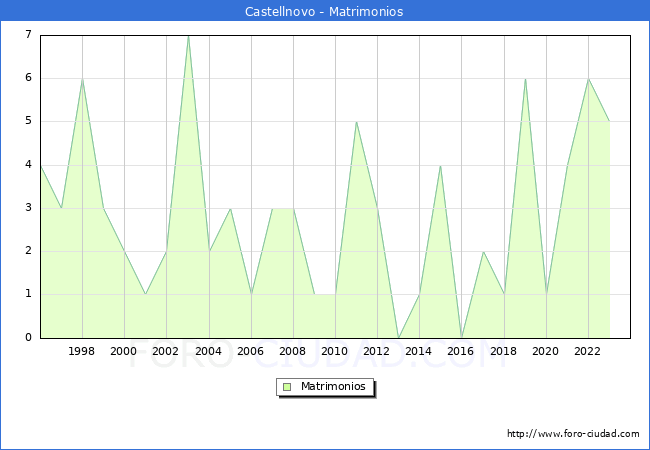Click the 1998 x-axis label

pos(81,351)
